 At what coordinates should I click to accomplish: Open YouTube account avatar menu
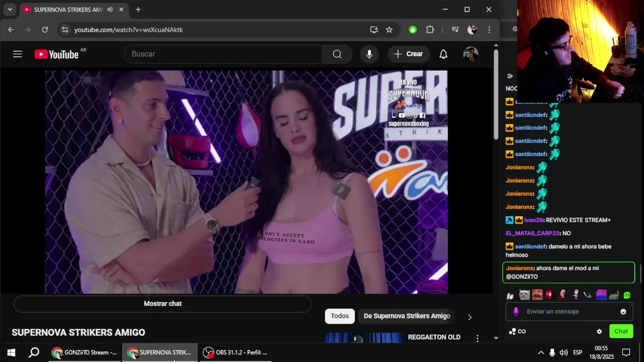click(470, 54)
